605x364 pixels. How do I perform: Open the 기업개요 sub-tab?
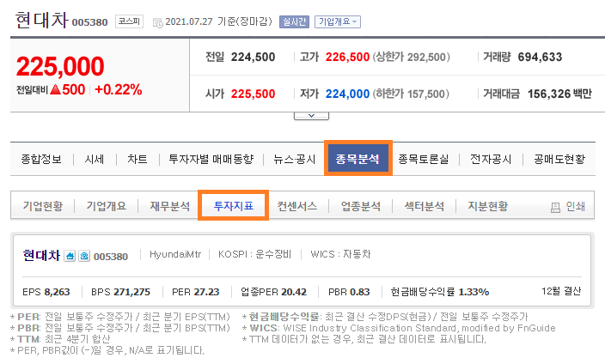(x=106, y=206)
